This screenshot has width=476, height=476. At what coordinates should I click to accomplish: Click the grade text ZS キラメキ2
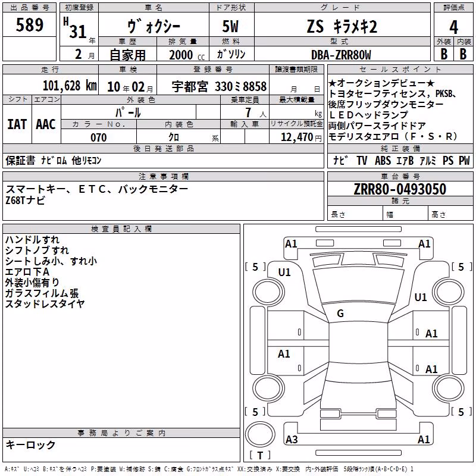tap(342, 26)
